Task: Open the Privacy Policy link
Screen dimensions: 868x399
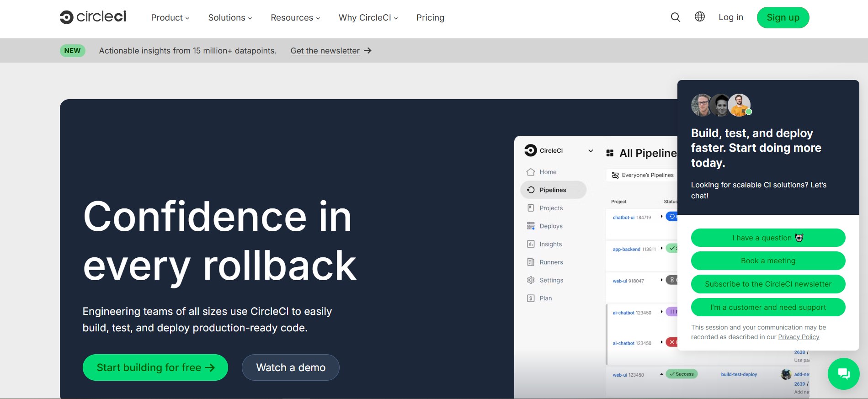Action: click(x=799, y=337)
